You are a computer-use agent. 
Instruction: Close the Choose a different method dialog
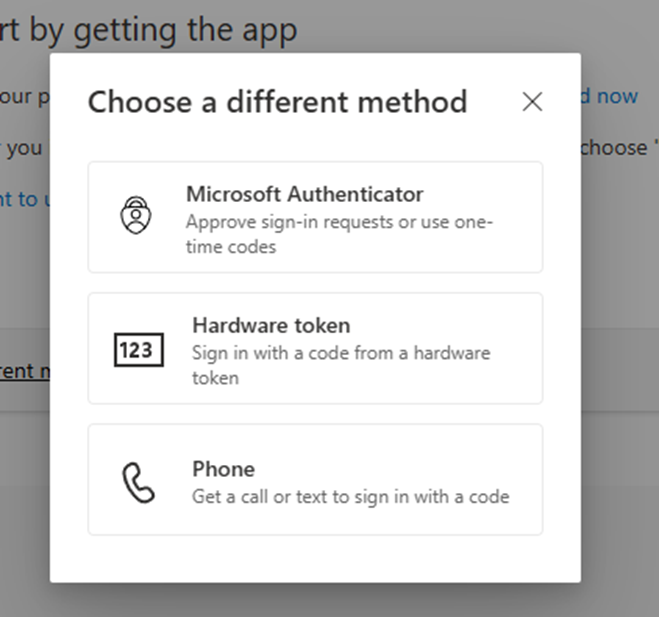pyautogui.click(x=532, y=101)
